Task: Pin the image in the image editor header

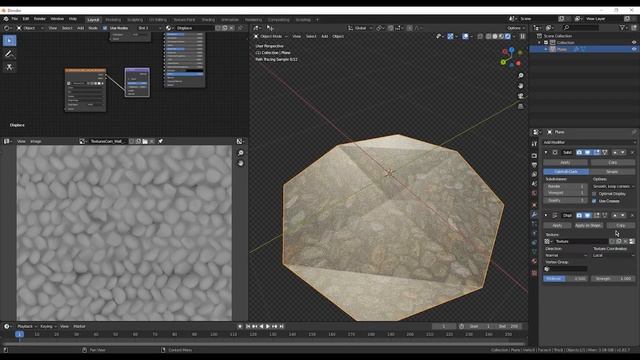Action: coord(161,141)
